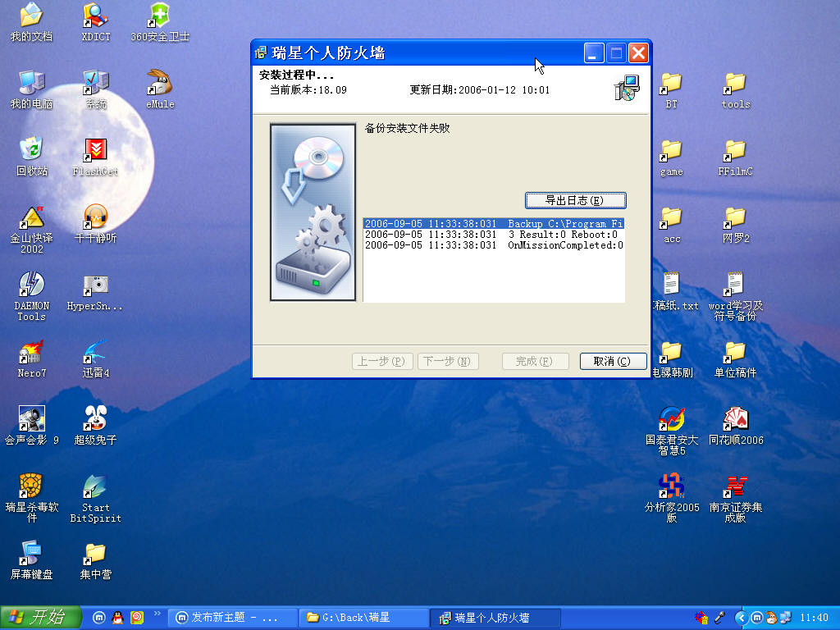Select 我的电脑 desktop icon
The width and height of the screenshot is (840, 630).
(x=32, y=90)
